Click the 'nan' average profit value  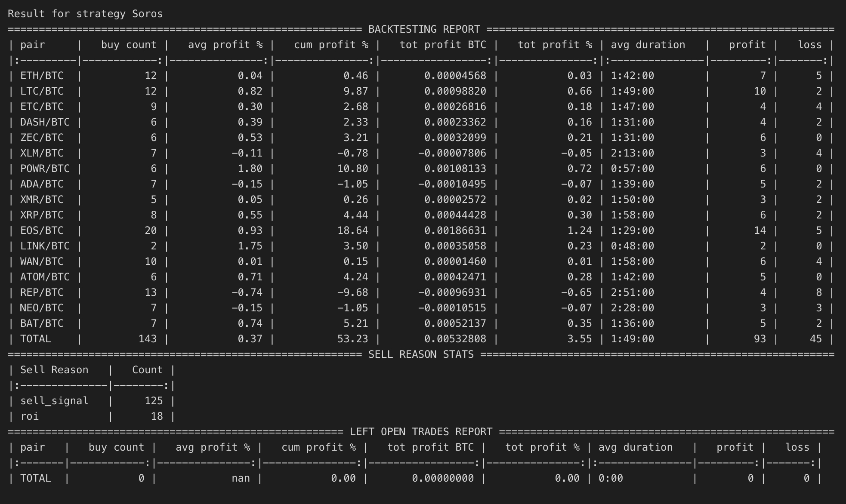point(241,478)
